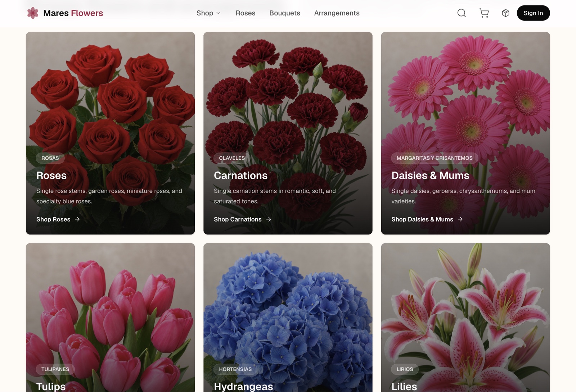Click the HORTENSIAS tag badge
576x392 pixels.
coord(235,369)
